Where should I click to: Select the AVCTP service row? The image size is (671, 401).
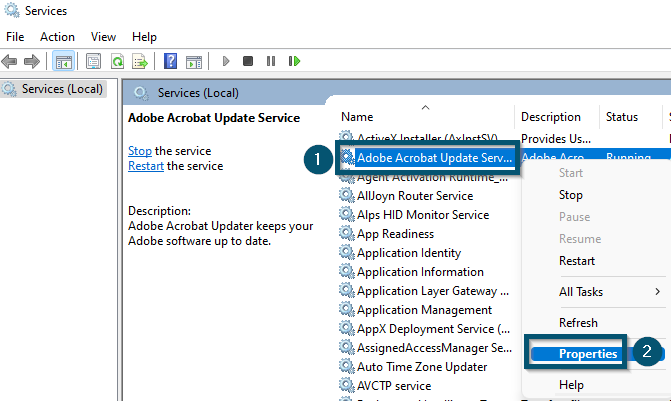pyautogui.click(x=394, y=386)
